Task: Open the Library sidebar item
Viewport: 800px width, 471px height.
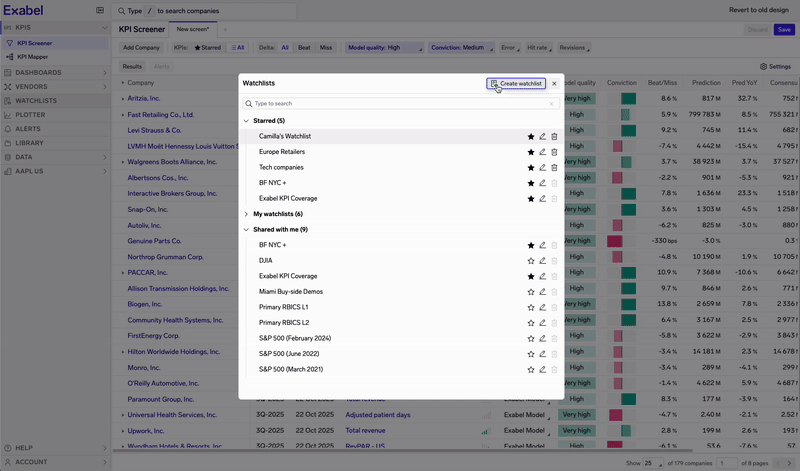Action: (55, 143)
